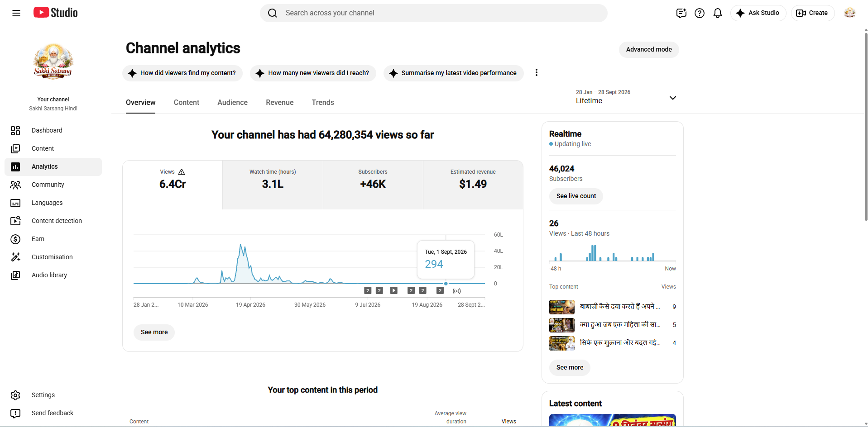Open more suggested prompts three-dot menu
The height and width of the screenshot is (427, 868).
[537, 73]
